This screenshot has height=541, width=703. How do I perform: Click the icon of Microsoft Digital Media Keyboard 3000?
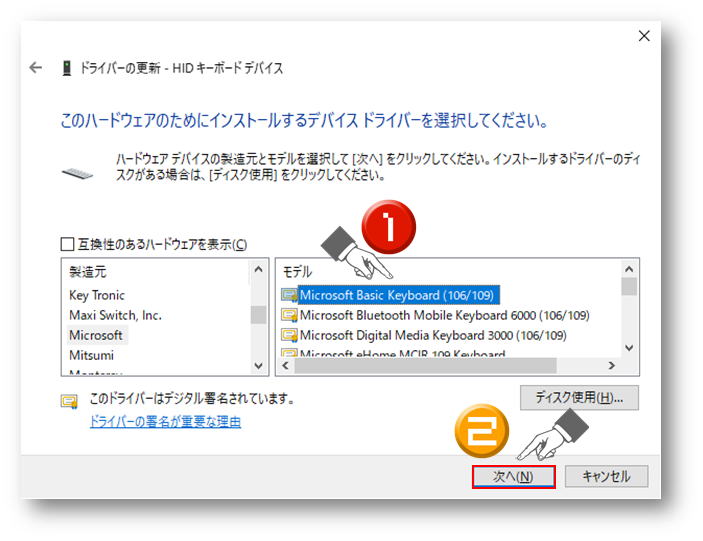click(x=289, y=335)
